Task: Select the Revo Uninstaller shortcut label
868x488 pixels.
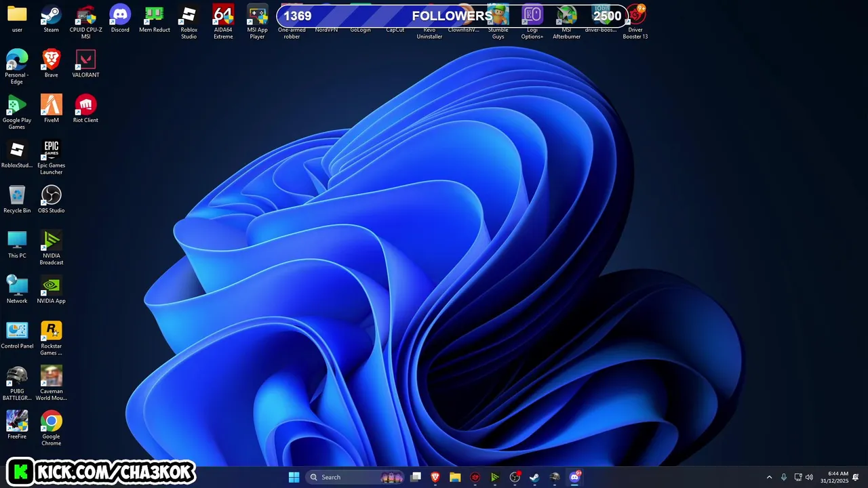Action: (429, 33)
